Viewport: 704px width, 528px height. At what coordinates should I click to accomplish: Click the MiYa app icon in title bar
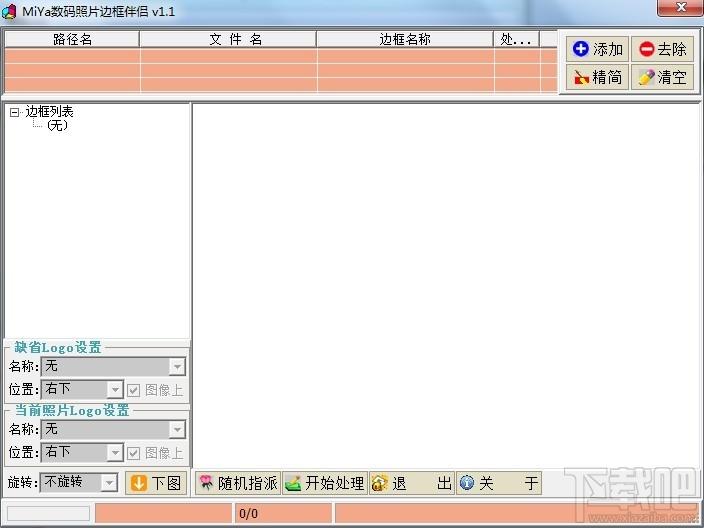click(x=9, y=11)
